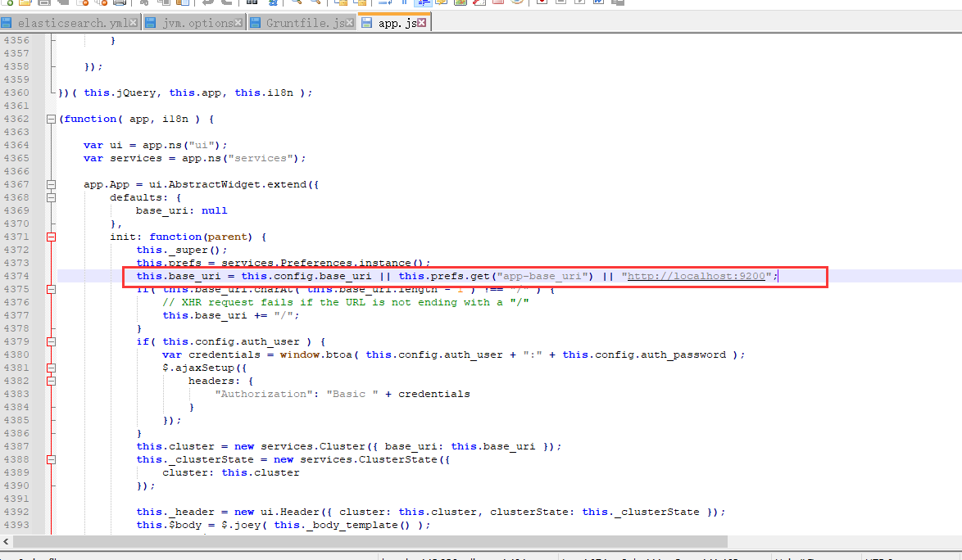Viewport: 962px width, 560px height.
Task: Place cursor on 'var services = app.ns' line
Action: pos(194,158)
